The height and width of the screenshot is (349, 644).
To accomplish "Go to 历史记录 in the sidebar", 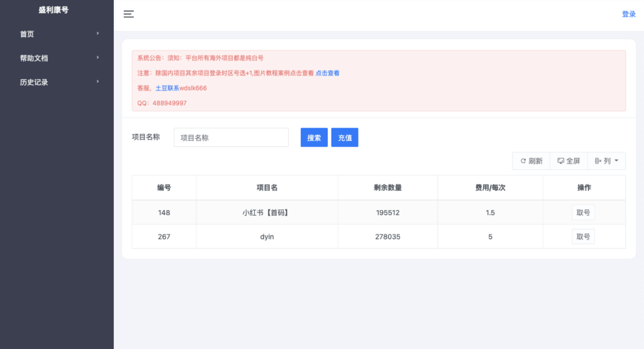I will [34, 82].
